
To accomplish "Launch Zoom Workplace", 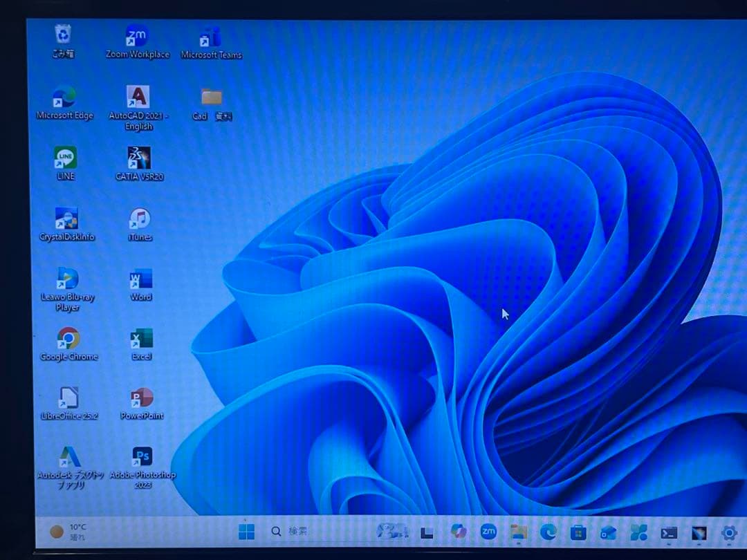I will pyautogui.click(x=137, y=35).
